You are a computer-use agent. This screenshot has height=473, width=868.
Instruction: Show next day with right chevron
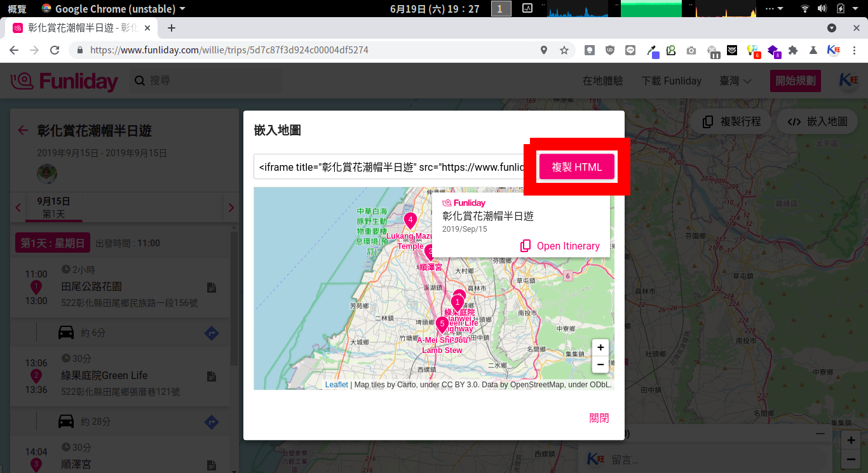(231, 208)
